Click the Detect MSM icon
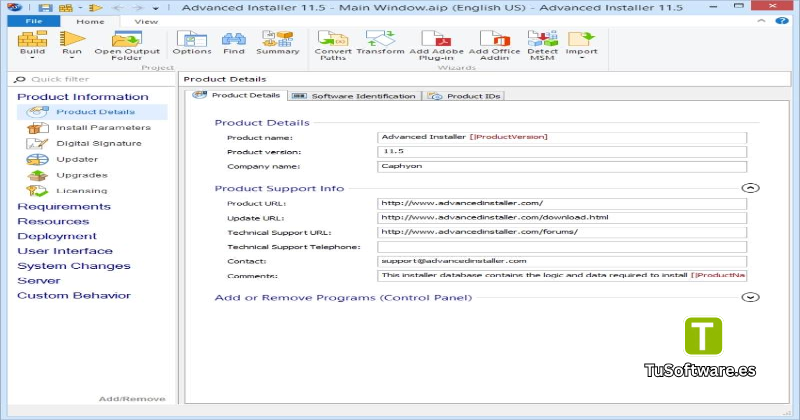 pos(542,39)
